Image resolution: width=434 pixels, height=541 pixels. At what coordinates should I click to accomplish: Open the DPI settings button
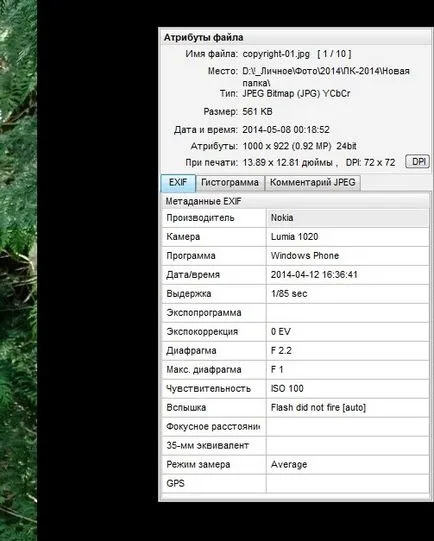pyautogui.click(x=417, y=161)
